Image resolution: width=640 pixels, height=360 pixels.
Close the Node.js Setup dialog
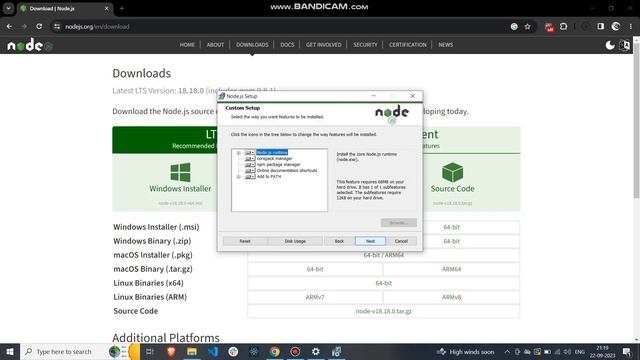tap(412, 96)
